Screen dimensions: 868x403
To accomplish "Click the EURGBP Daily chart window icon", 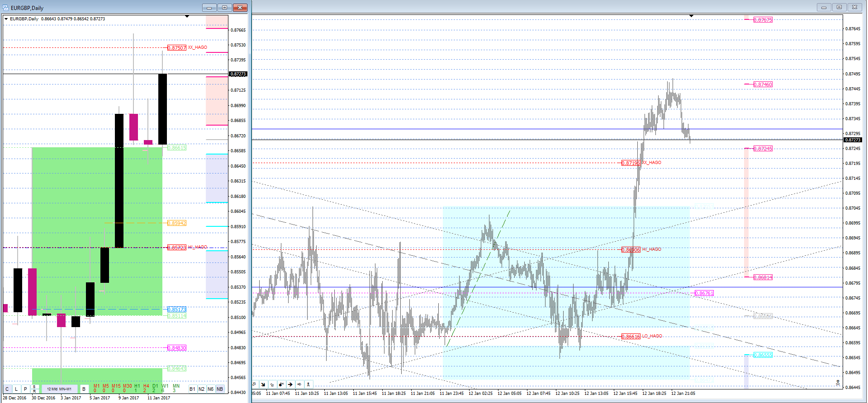I will pyautogui.click(x=5, y=8).
